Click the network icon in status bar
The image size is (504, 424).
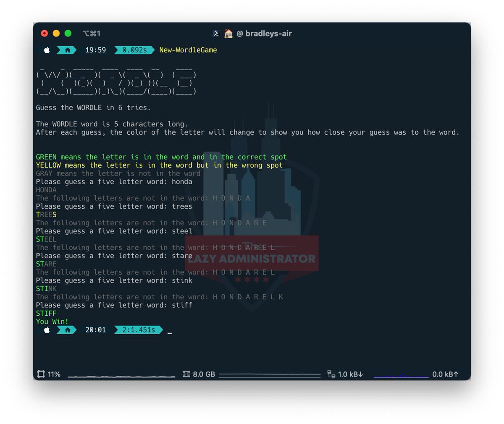coord(331,374)
